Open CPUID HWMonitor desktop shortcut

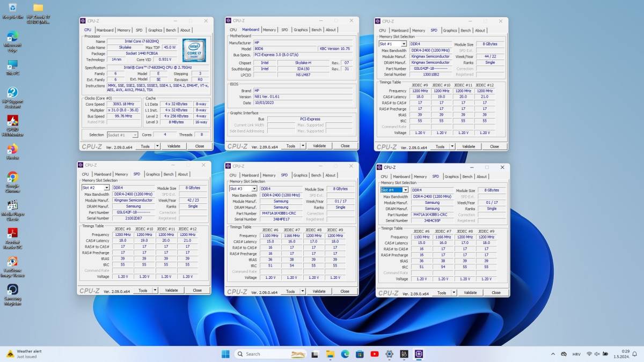pos(12,125)
